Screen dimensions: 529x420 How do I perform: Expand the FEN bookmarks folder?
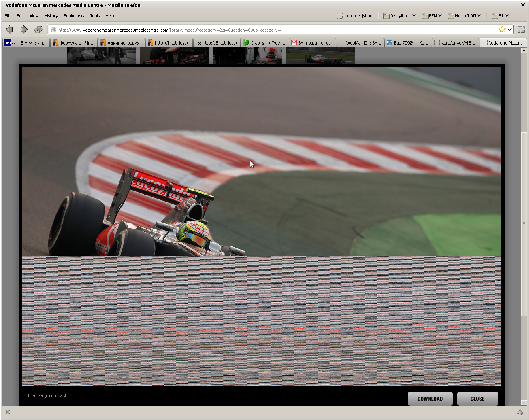pos(432,16)
